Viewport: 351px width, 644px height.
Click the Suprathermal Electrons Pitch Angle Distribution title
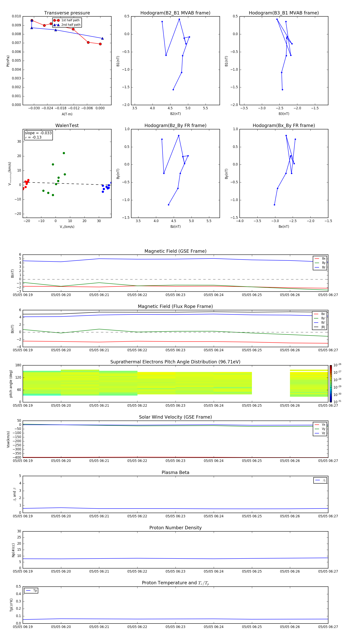[x=175, y=362]
